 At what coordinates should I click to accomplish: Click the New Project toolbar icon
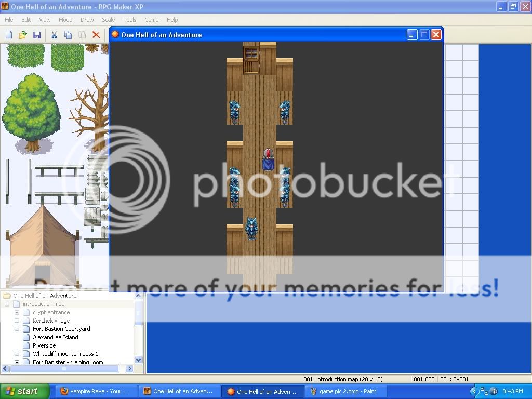click(9, 35)
